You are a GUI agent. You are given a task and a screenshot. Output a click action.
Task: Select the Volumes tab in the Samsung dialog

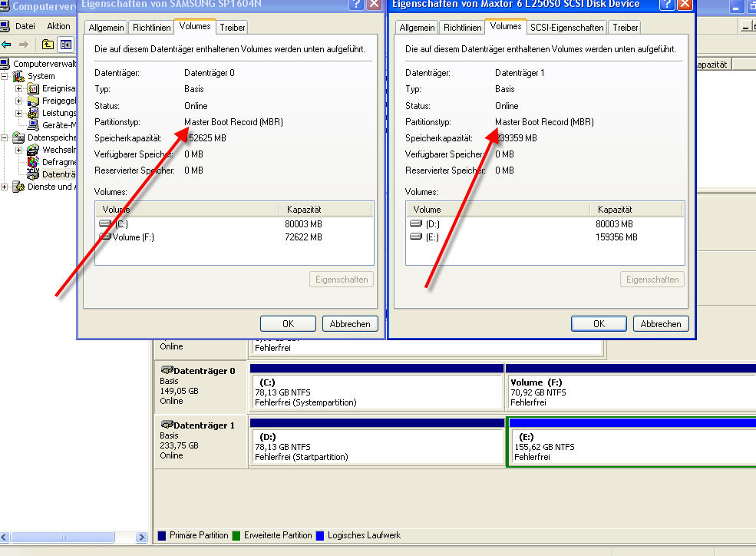[x=195, y=27]
